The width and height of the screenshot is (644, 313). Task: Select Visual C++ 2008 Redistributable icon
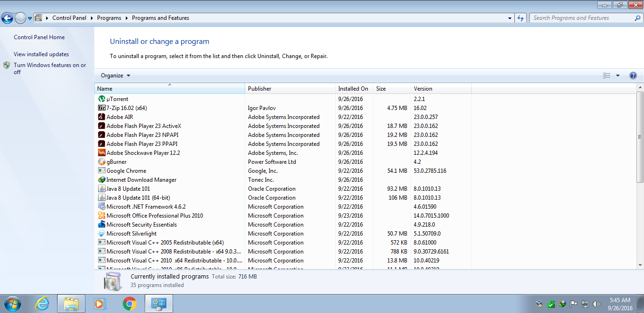[102, 252]
